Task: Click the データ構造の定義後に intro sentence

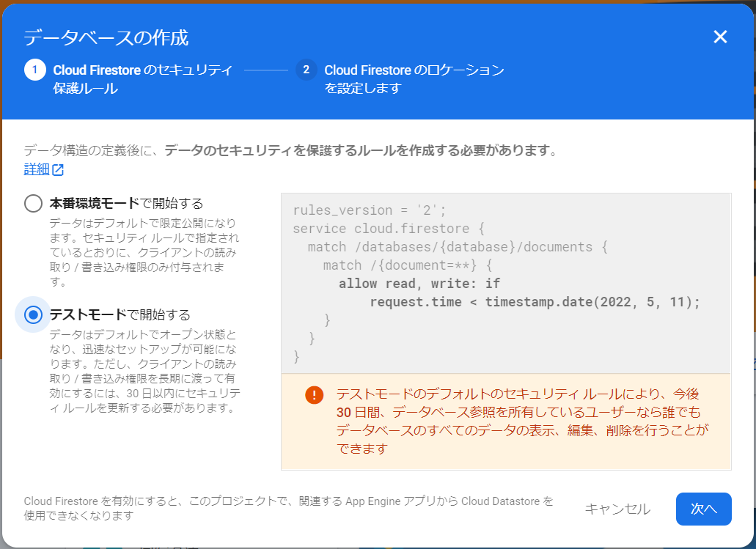Action: pos(290,151)
